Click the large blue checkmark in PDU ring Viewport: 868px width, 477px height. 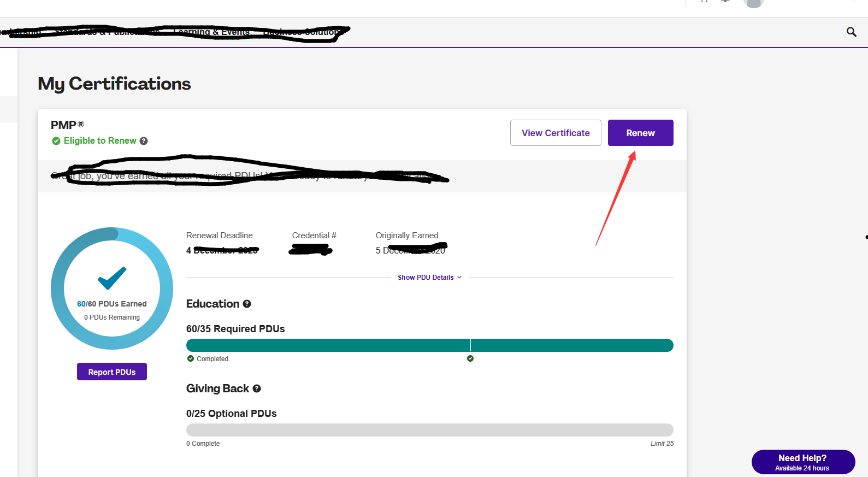[112, 278]
